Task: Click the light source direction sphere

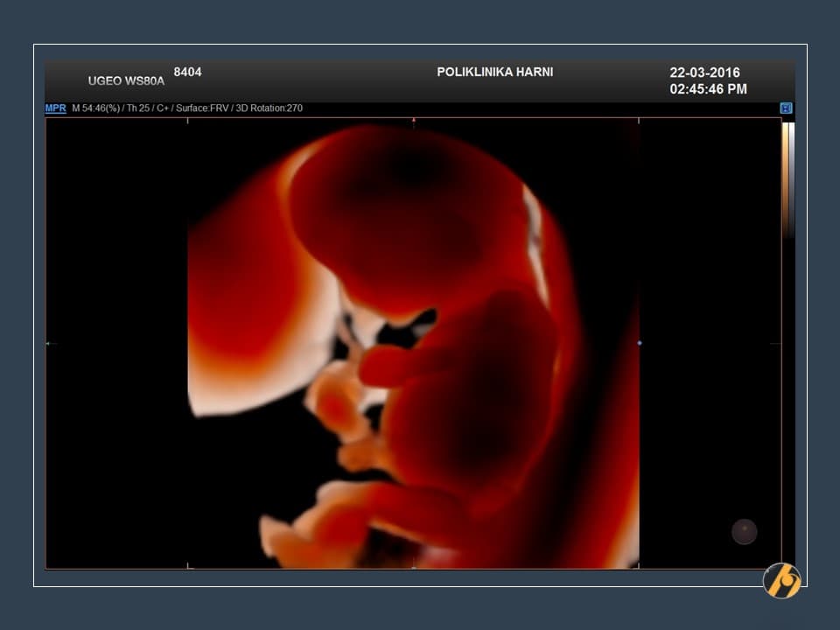Action: pyautogui.click(x=744, y=531)
